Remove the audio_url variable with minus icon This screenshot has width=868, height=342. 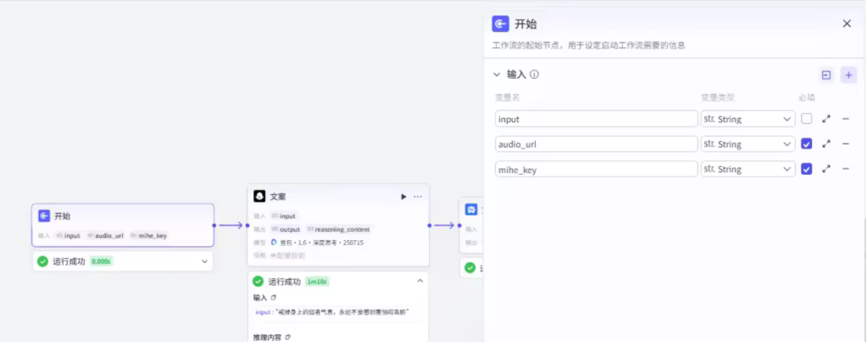845,144
